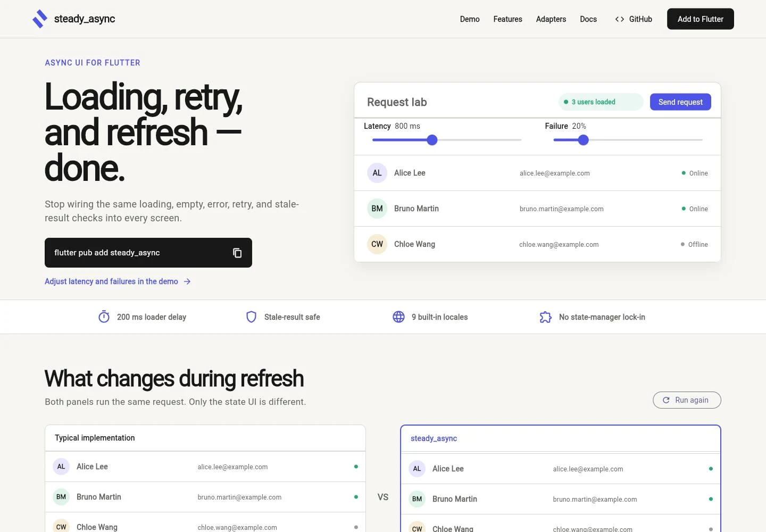Click Chloe Wang's CW avatar in Request lab
Image resolution: width=766 pixels, height=532 pixels.
377,244
